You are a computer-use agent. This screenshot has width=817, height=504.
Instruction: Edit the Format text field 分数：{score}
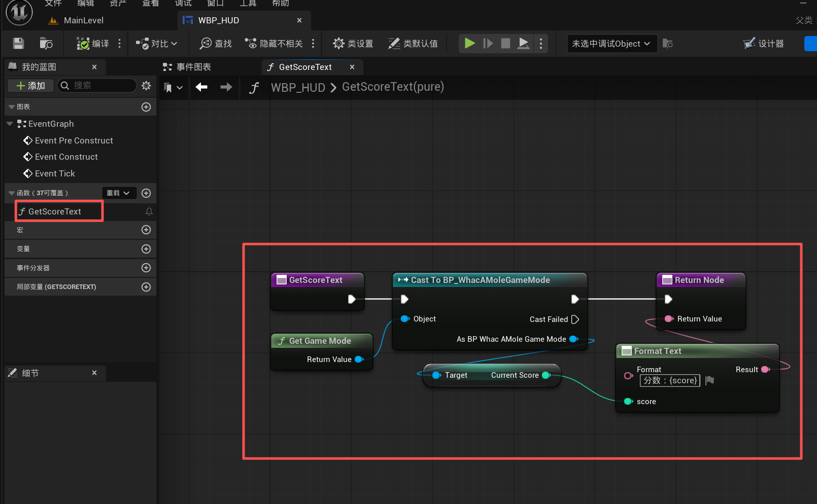670,381
